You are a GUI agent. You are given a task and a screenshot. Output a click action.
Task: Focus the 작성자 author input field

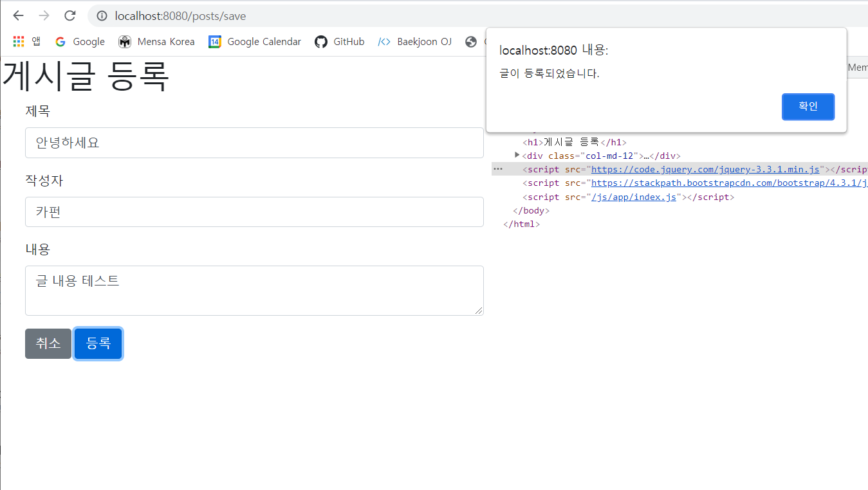254,212
